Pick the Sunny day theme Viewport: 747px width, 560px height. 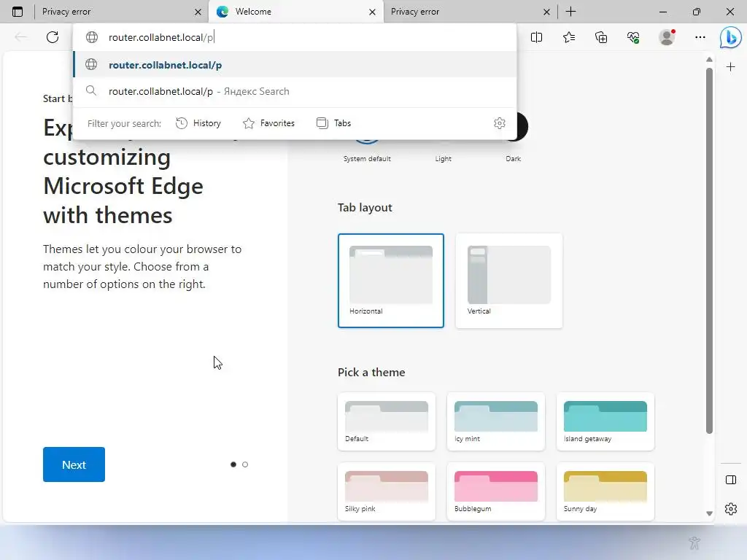(605, 491)
